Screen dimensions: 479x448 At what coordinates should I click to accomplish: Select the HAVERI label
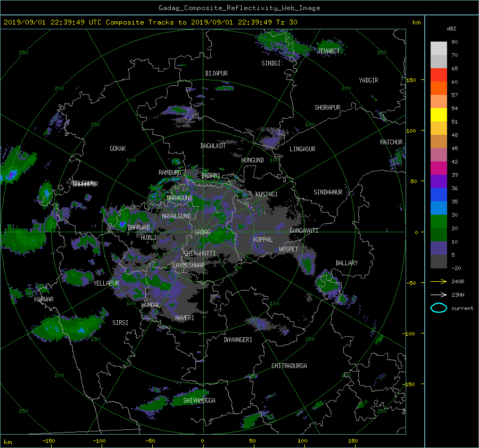pos(185,318)
